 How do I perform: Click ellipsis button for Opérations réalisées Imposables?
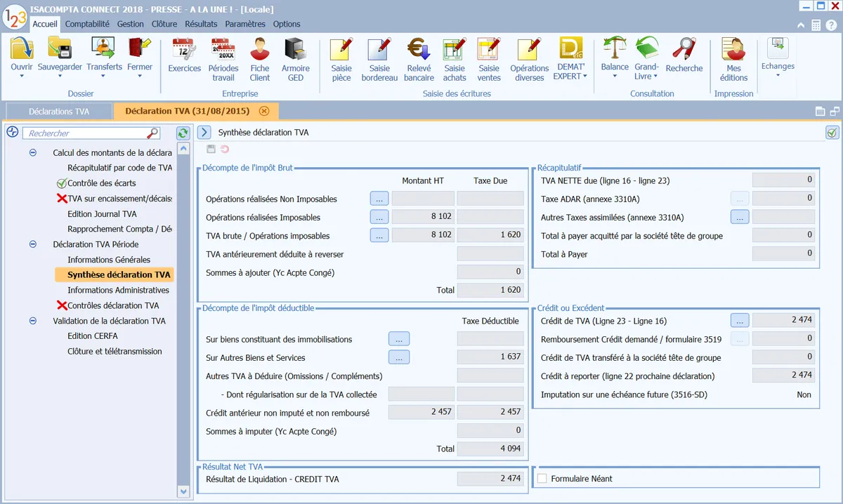[x=379, y=217]
